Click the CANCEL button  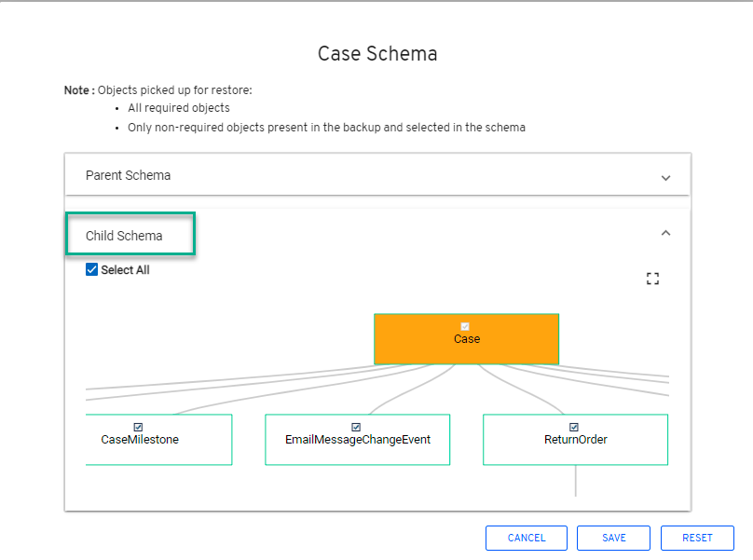point(527,538)
